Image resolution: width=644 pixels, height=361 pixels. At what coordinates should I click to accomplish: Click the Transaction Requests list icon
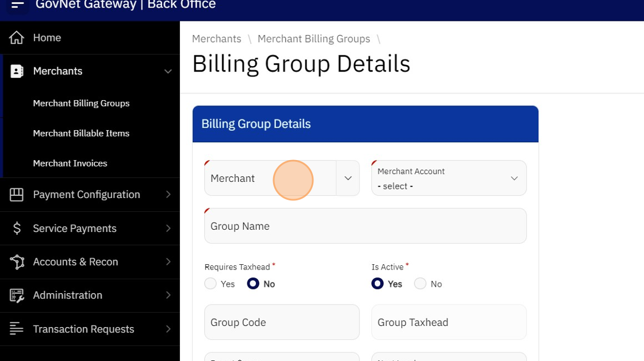[17, 329]
